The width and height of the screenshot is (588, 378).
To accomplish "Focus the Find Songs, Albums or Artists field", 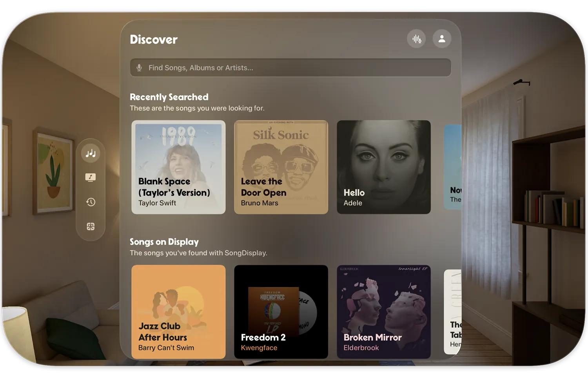I will pyautogui.click(x=290, y=68).
